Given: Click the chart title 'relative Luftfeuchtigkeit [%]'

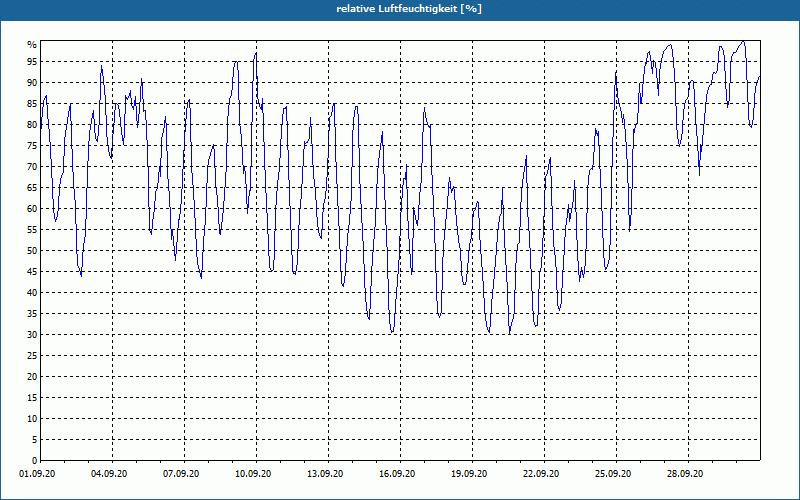Looking at the screenshot, I should 409,9.
